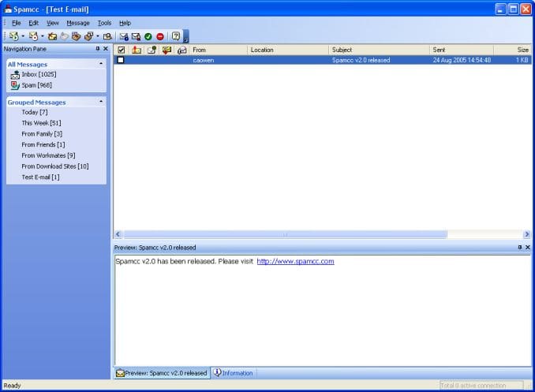Click the open envelope column header icon
The image size is (535, 392).
pos(182,50)
